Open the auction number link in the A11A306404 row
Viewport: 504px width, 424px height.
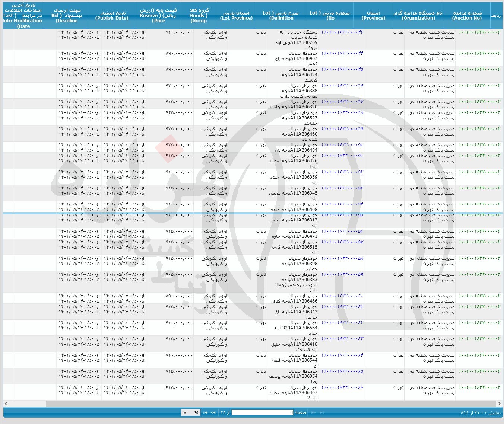pos(479,145)
